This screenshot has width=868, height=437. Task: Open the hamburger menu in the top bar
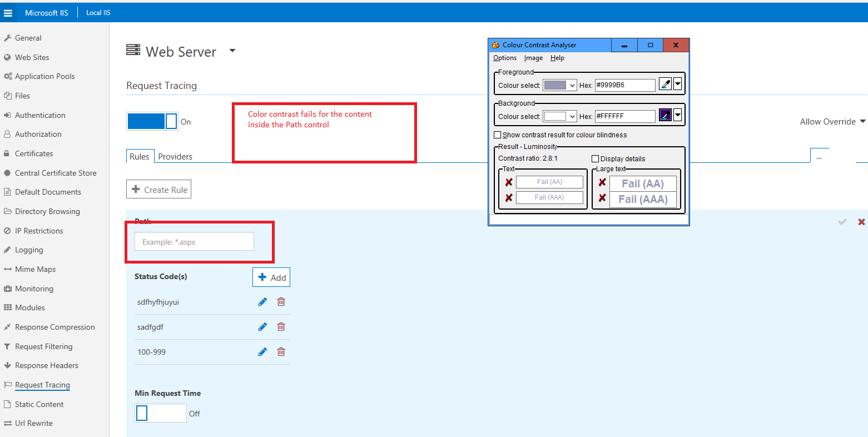(x=8, y=12)
